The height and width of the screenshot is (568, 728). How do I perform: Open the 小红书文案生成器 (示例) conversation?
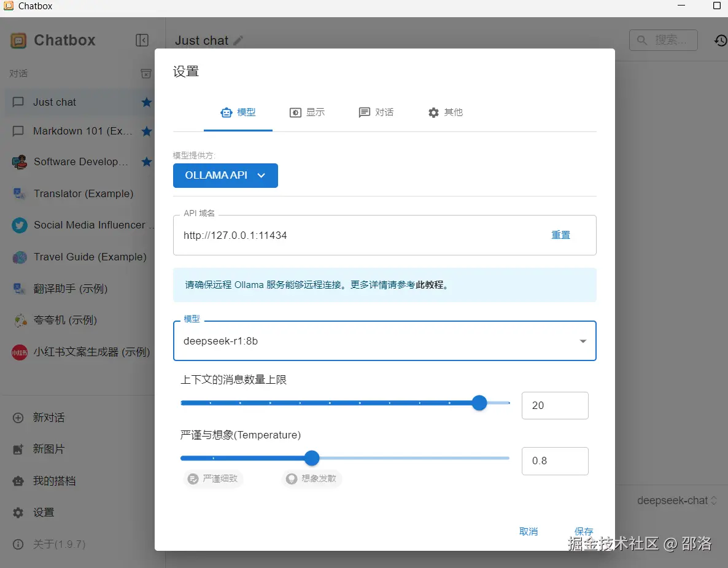[80, 352]
